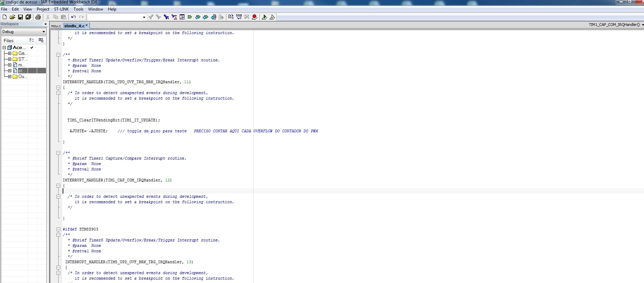Click the Go To line icon
Screen dimensions: 644x283
coord(182,17)
